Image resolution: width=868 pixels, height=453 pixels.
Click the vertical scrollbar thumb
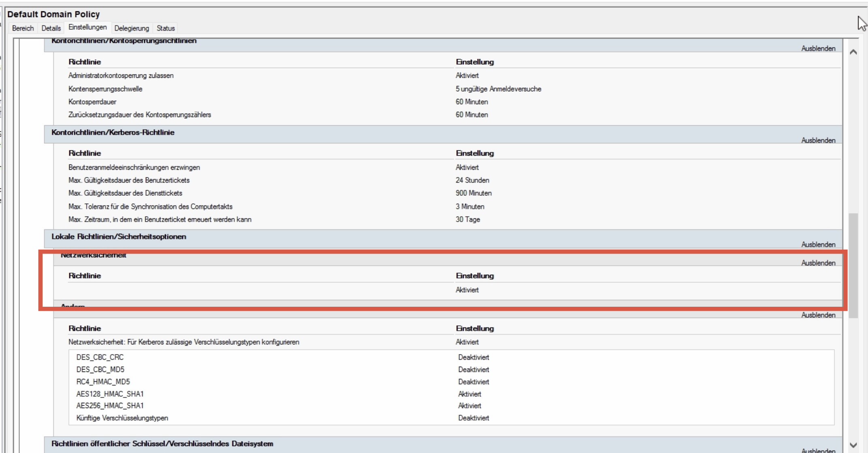click(x=853, y=265)
